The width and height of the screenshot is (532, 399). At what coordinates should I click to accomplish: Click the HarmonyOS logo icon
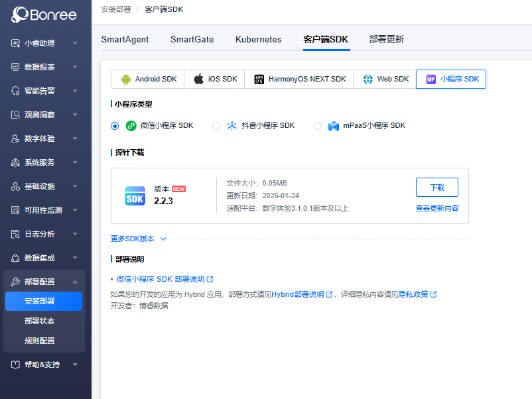tap(259, 80)
